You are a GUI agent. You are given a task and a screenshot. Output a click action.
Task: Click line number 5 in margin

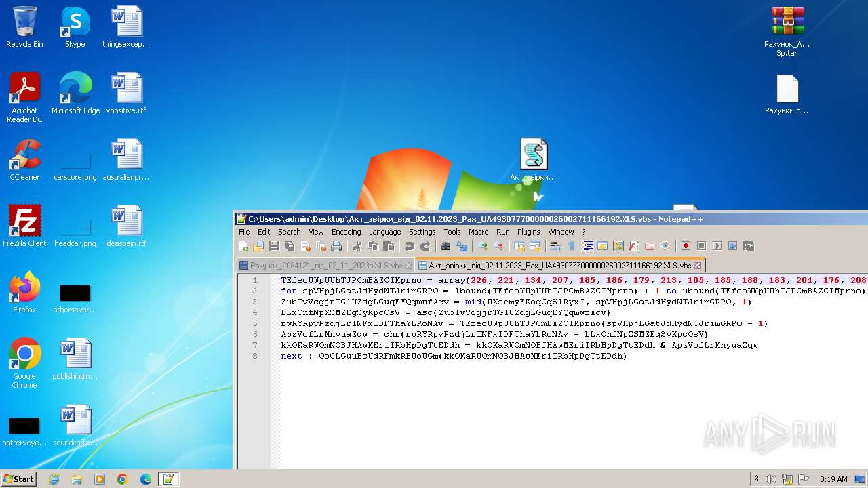click(255, 323)
